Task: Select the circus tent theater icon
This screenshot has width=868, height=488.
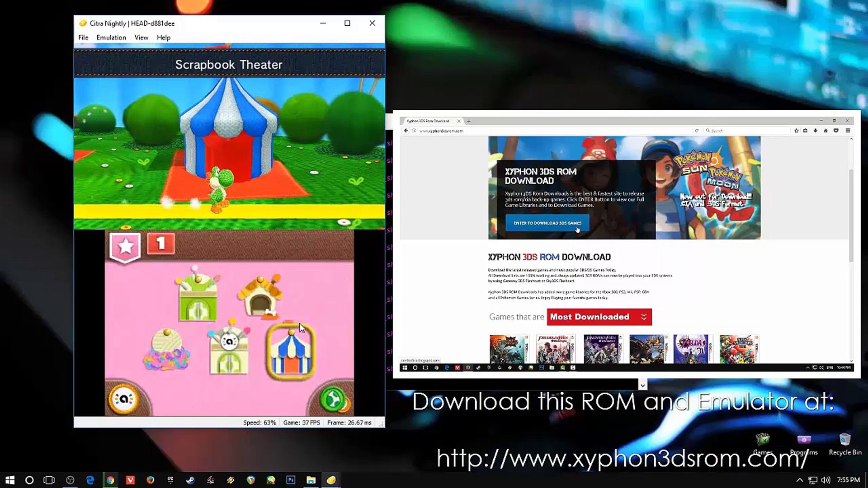Action: (x=290, y=351)
